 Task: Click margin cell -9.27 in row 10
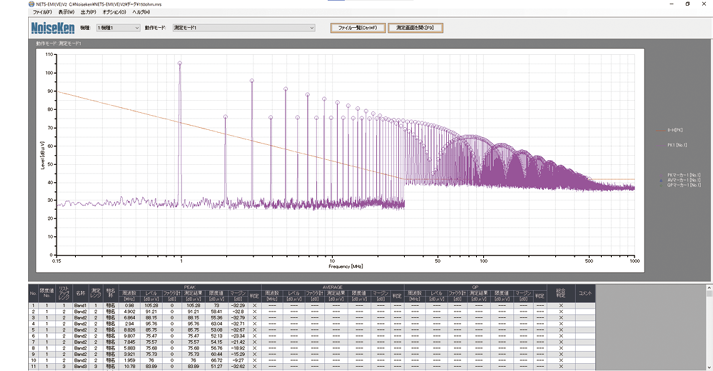[x=238, y=360]
